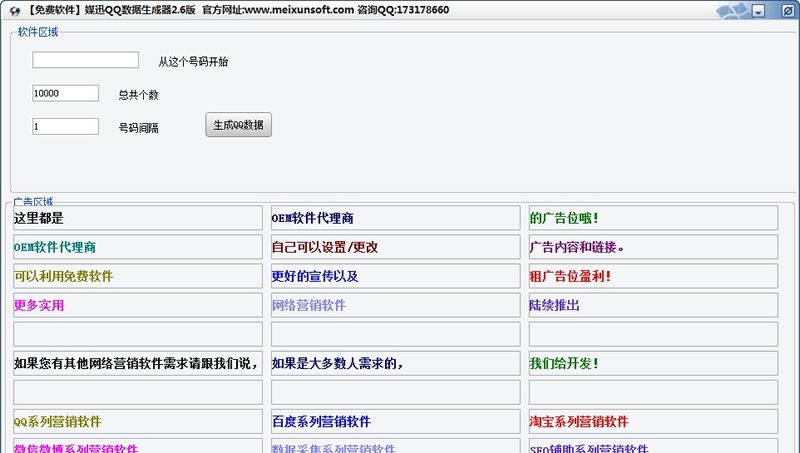The height and width of the screenshot is (453, 800).
Task: Open the red 租广告位盈利! ad link
Action: pyautogui.click(x=654, y=276)
